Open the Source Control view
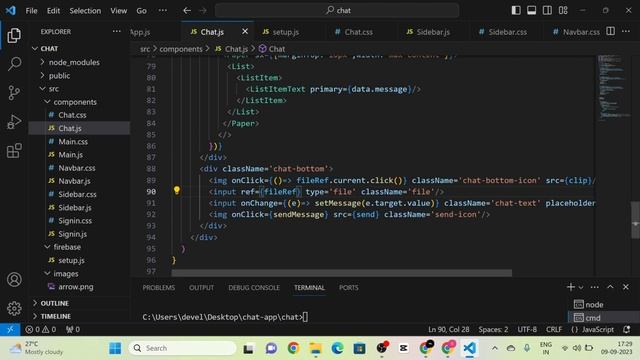Screen dimensions: 640x360 (14, 93)
